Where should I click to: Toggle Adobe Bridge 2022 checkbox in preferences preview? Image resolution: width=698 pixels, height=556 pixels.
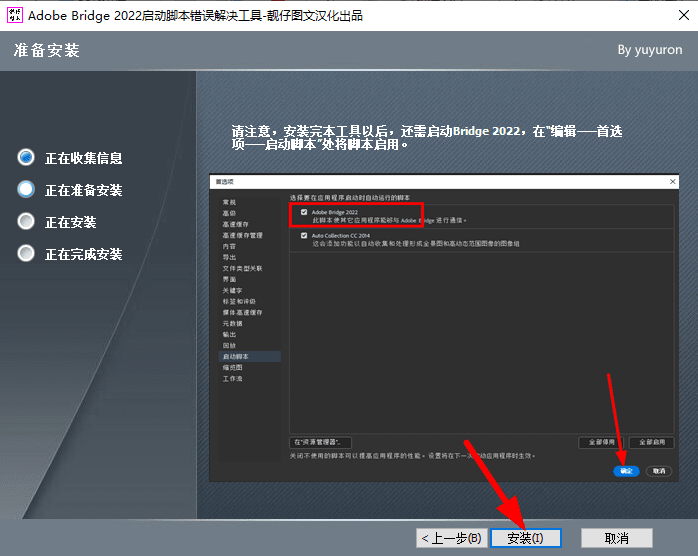pos(304,212)
